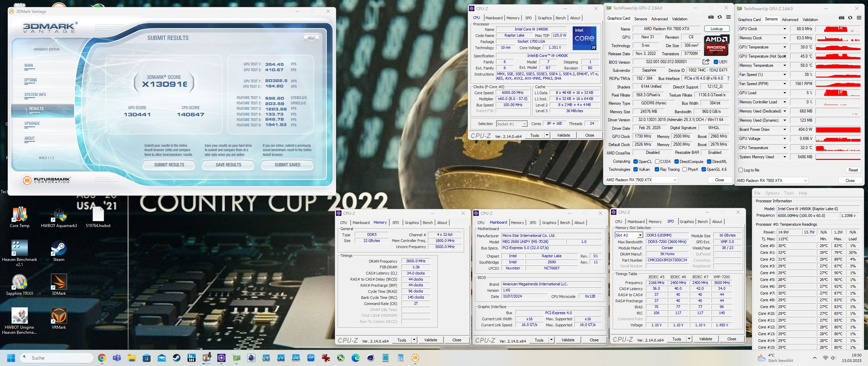Open GPU-Z hamburger menu in Graphics Card window
868x366 pixels.
pos(728,17)
